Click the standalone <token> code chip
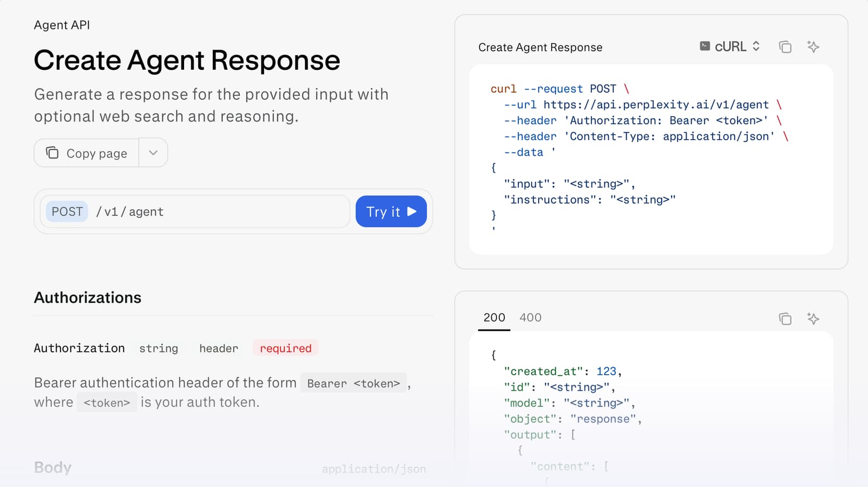The image size is (868, 487). pyautogui.click(x=107, y=403)
